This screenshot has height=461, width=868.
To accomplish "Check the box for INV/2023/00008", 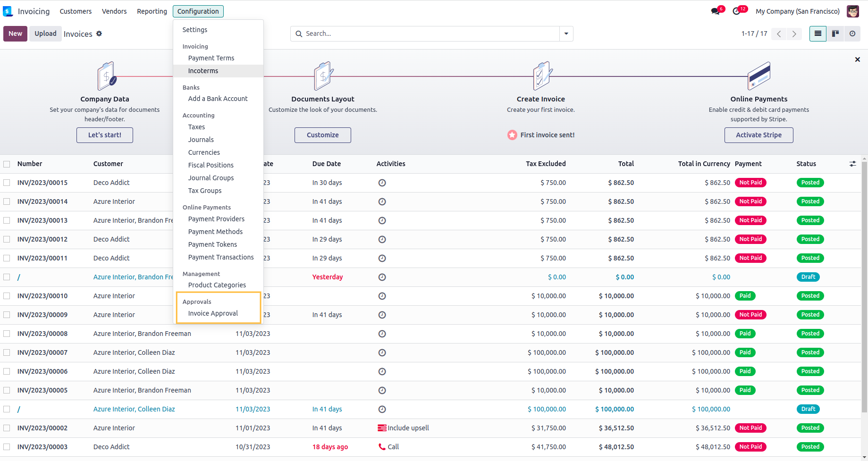I will point(7,334).
